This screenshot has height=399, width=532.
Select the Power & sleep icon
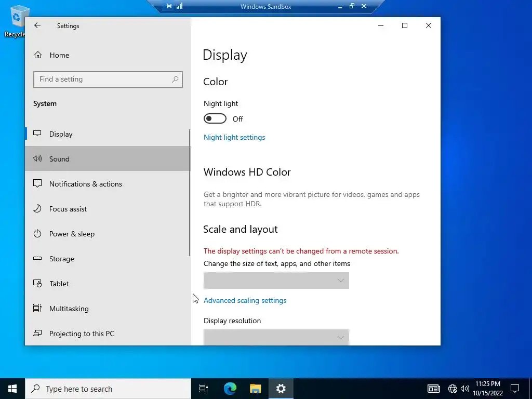37,233
